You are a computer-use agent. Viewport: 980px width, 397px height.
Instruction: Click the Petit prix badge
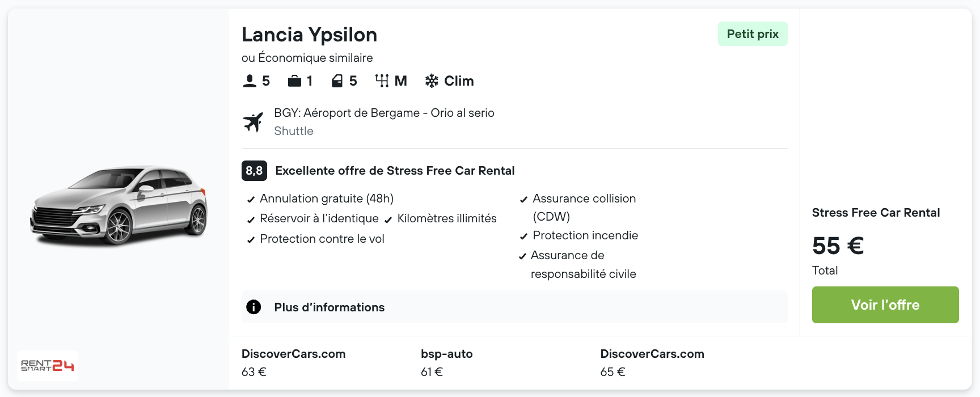coord(753,34)
